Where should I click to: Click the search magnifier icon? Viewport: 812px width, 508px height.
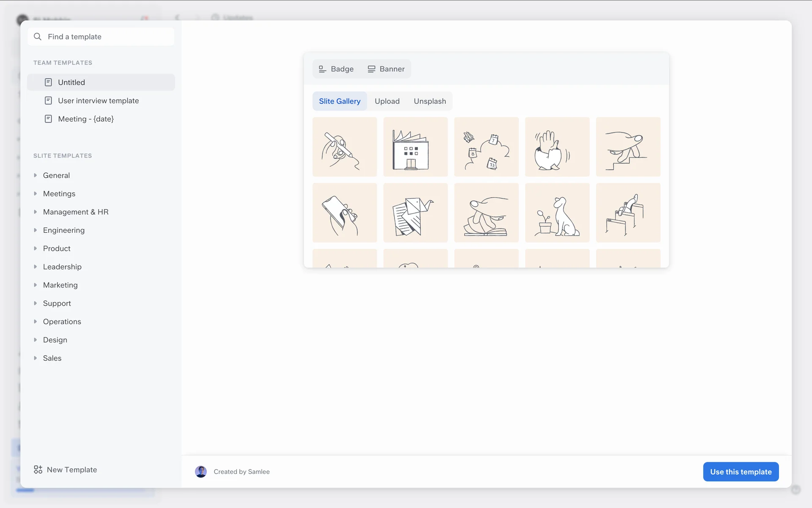tap(38, 37)
